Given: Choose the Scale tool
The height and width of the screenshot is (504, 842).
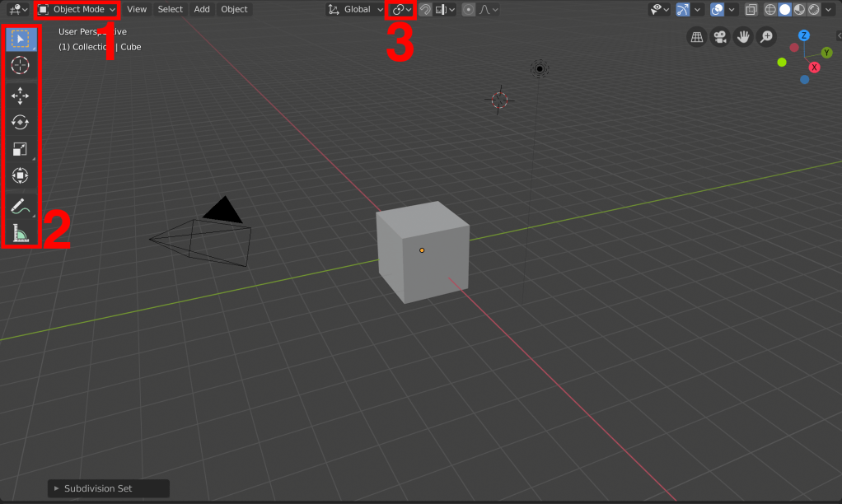Looking at the screenshot, I should [x=21, y=149].
